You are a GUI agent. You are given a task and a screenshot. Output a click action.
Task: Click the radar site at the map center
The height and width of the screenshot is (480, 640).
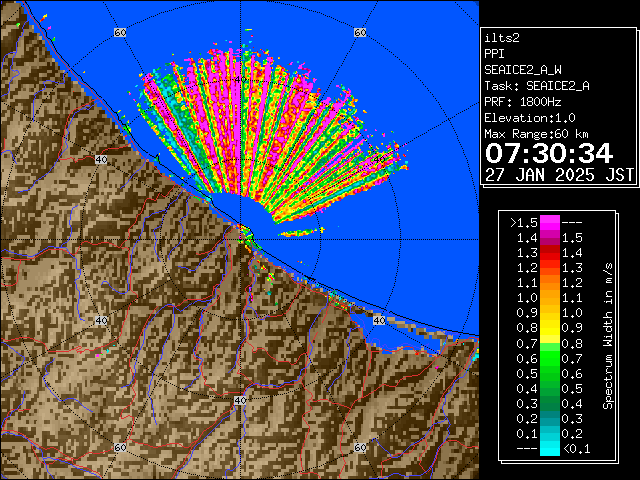pos(240,240)
